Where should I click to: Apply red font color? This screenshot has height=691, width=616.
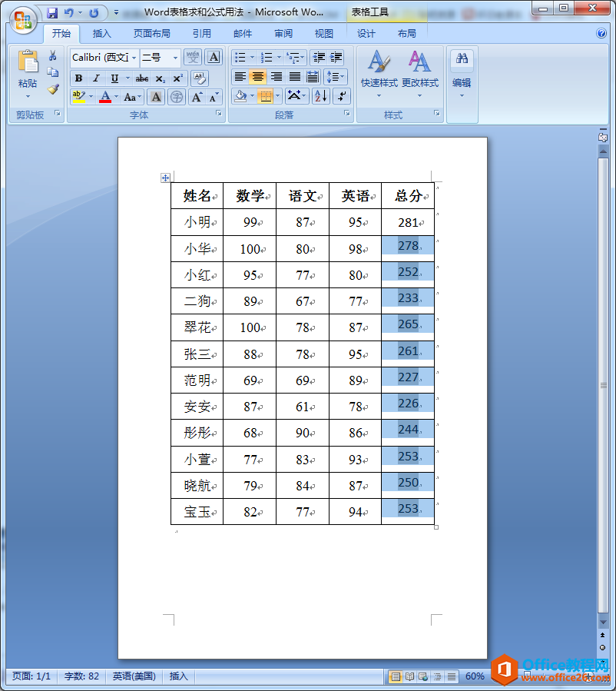[x=105, y=97]
